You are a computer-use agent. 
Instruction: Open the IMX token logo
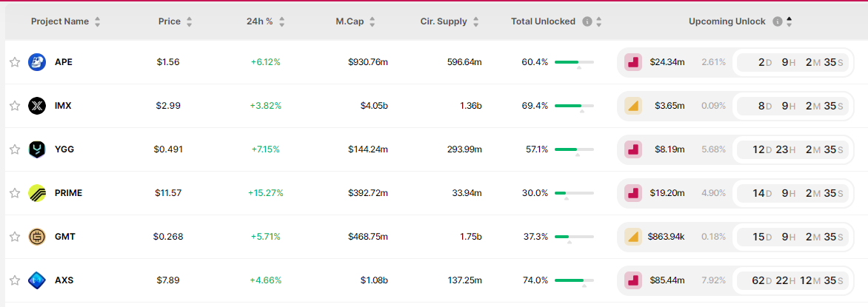pos(37,106)
